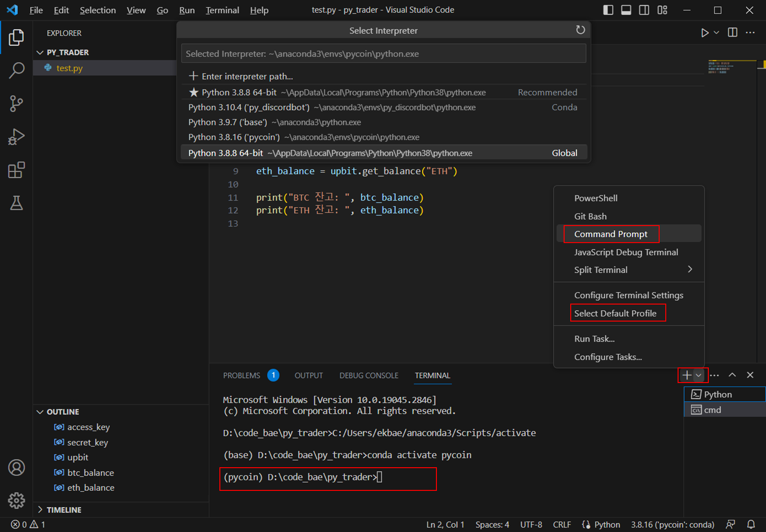The width and height of the screenshot is (766, 532).
Task: Select Python 3.8.16 pycoin interpreter
Action: pyautogui.click(x=383, y=137)
